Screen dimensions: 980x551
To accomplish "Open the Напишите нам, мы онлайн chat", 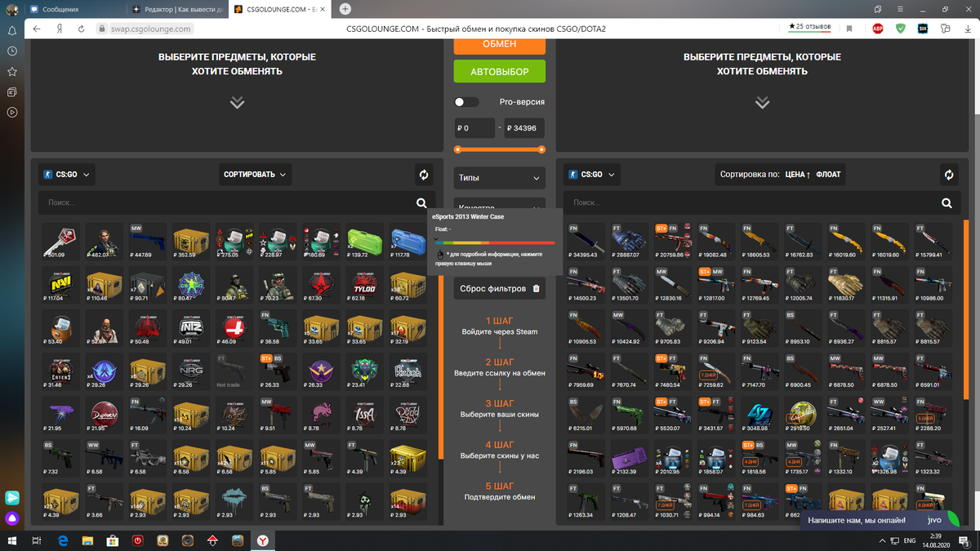I will tap(881, 520).
